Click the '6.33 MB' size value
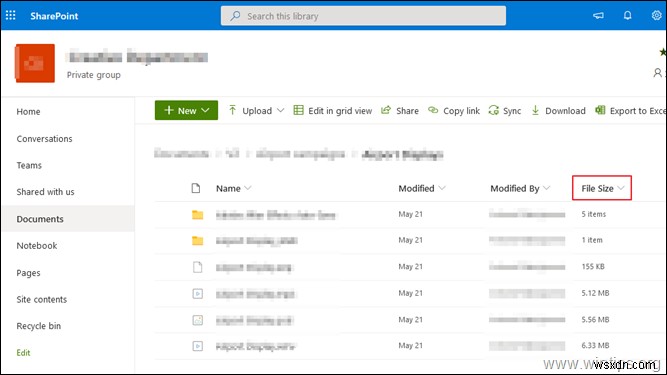 click(595, 345)
